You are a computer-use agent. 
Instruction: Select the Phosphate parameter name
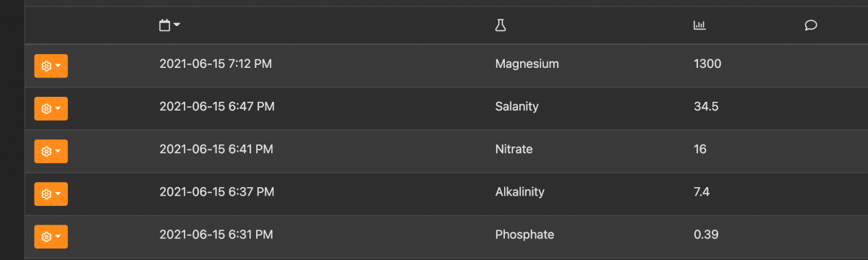pos(524,234)
